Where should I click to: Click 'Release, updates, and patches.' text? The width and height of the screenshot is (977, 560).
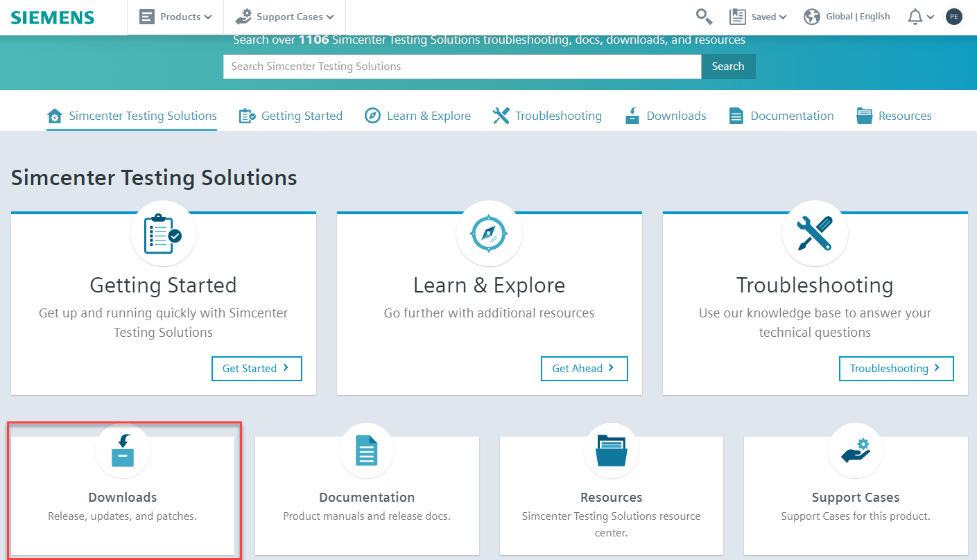(123, 516)
